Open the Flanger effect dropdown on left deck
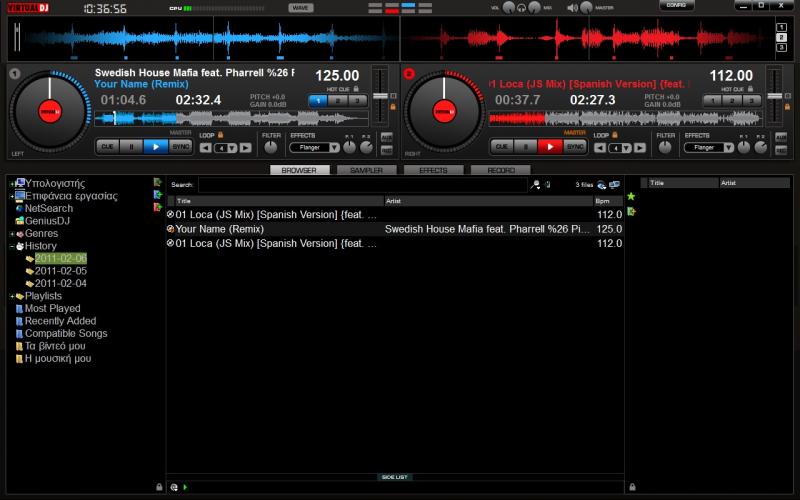This screenshot has height=500, width=800. [334, 148]
